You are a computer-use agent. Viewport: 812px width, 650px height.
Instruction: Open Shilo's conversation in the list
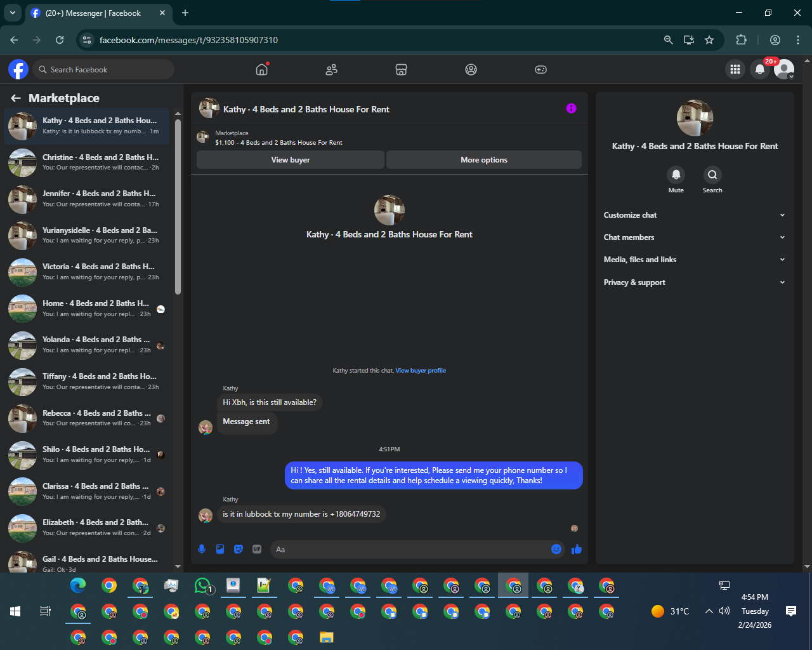click(x=87, y=455)
